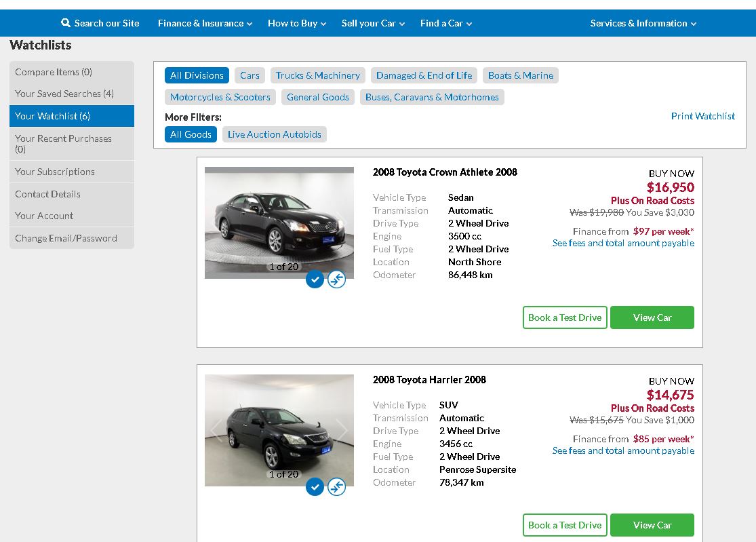
Task: Show next photo of Toyota Harrier
Action: click(x=341, y=430)
